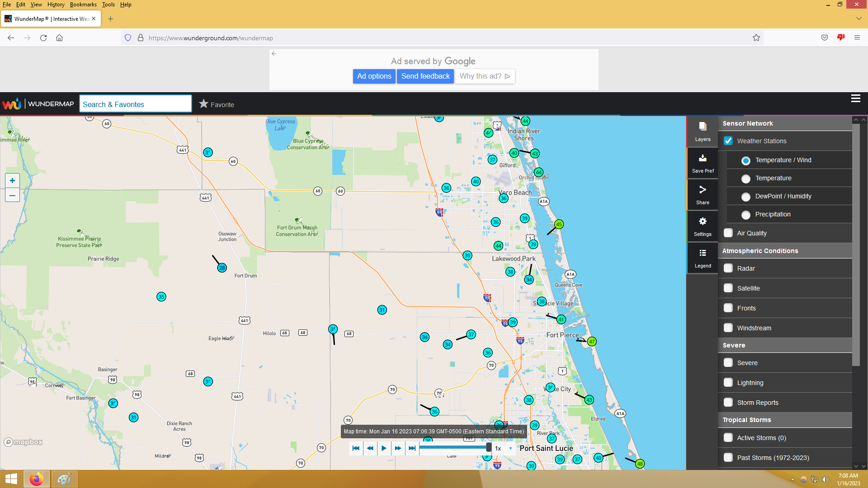This screenshot has height=488, width=868.
Task: Open the History menu
Action: click(x=56, y=5)
